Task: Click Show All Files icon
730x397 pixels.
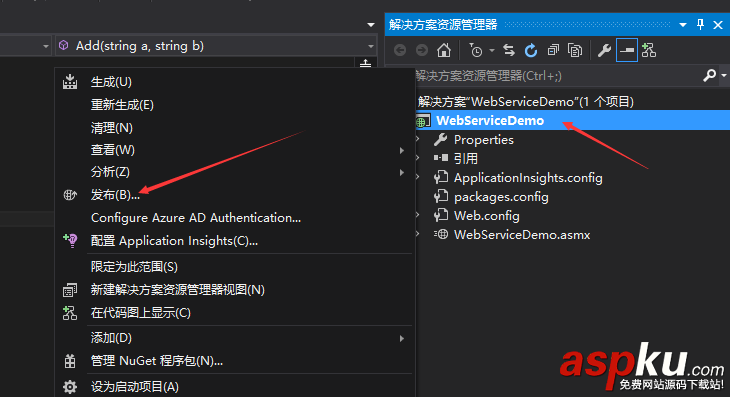Action: pos(575,50)
